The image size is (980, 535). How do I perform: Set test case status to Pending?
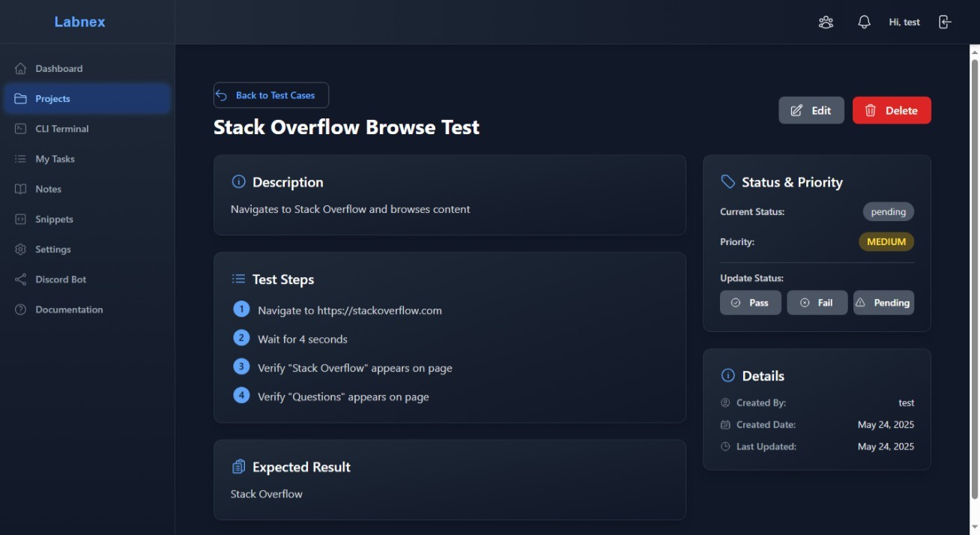point(883,303)
